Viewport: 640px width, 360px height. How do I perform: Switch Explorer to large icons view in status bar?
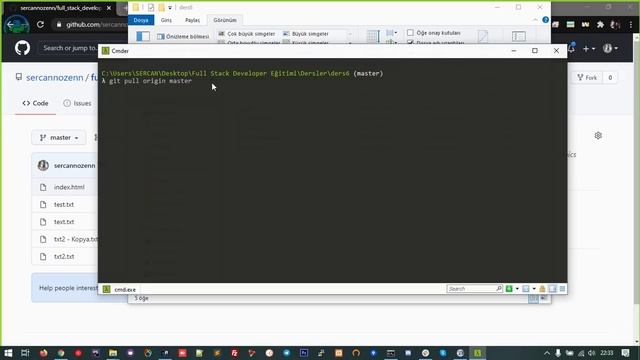tap(544, 299)
